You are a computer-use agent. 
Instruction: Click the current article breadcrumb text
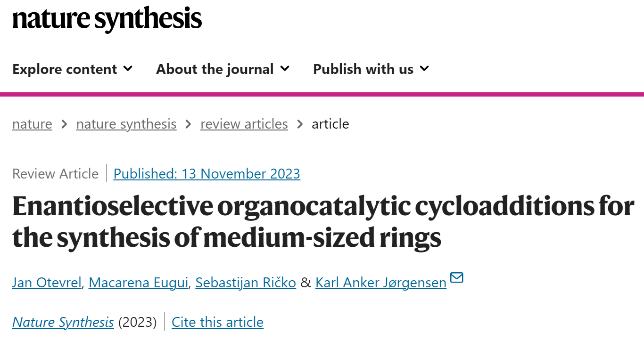coord(330,124)
